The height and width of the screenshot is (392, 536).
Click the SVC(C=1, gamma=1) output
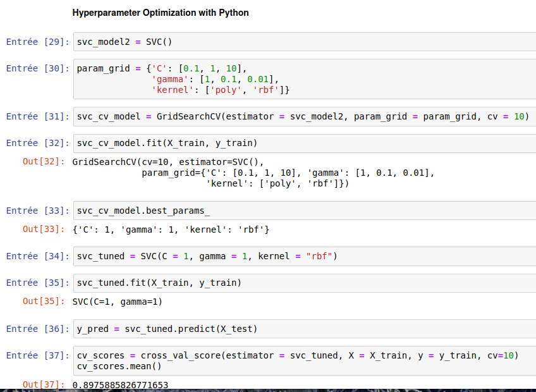point(118,302)
